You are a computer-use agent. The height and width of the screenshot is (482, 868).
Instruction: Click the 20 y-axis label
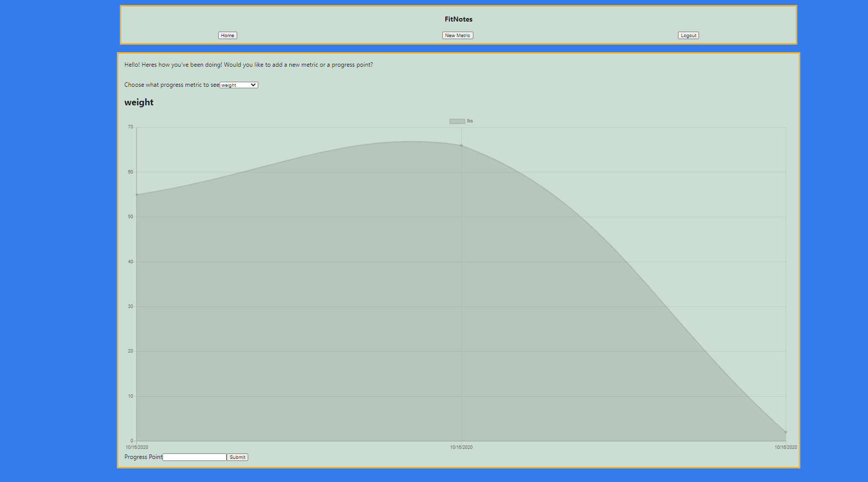coord(130,351)
